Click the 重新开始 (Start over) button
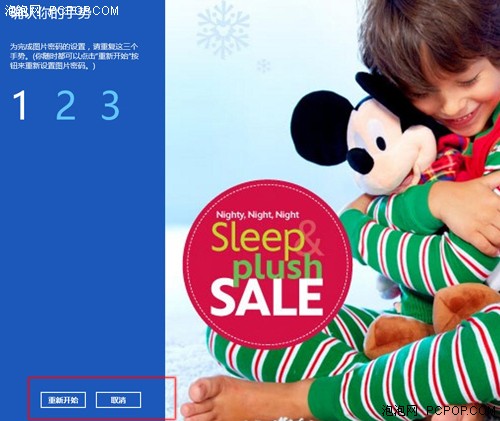 click(x=63, y=400)
